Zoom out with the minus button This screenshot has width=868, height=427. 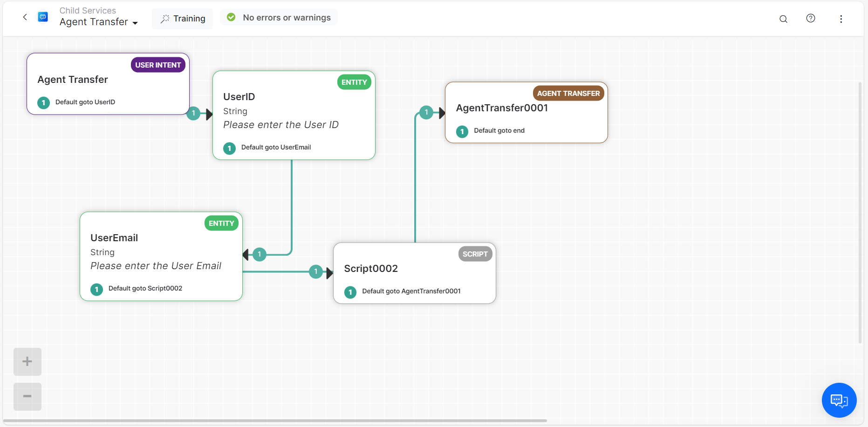27,396
